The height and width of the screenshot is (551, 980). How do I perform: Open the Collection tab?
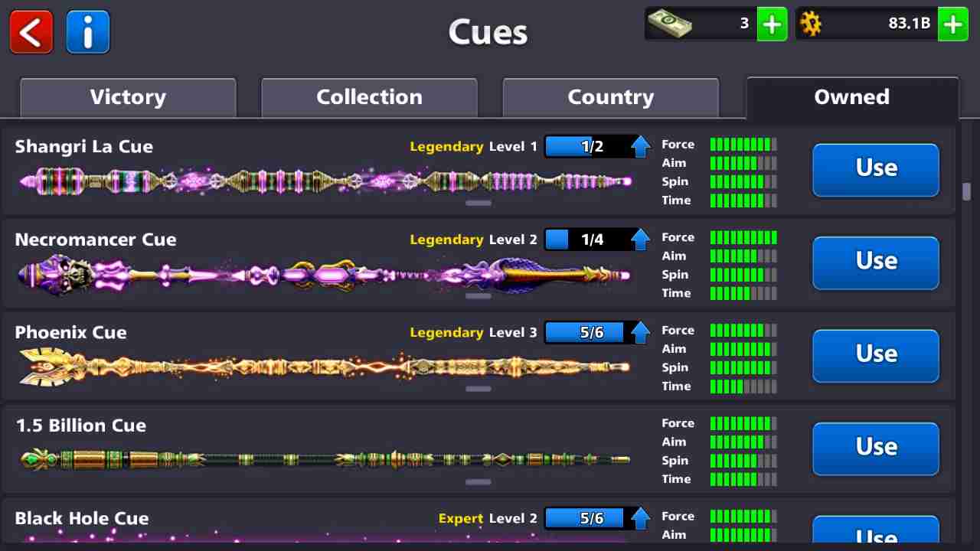point(369,97)
